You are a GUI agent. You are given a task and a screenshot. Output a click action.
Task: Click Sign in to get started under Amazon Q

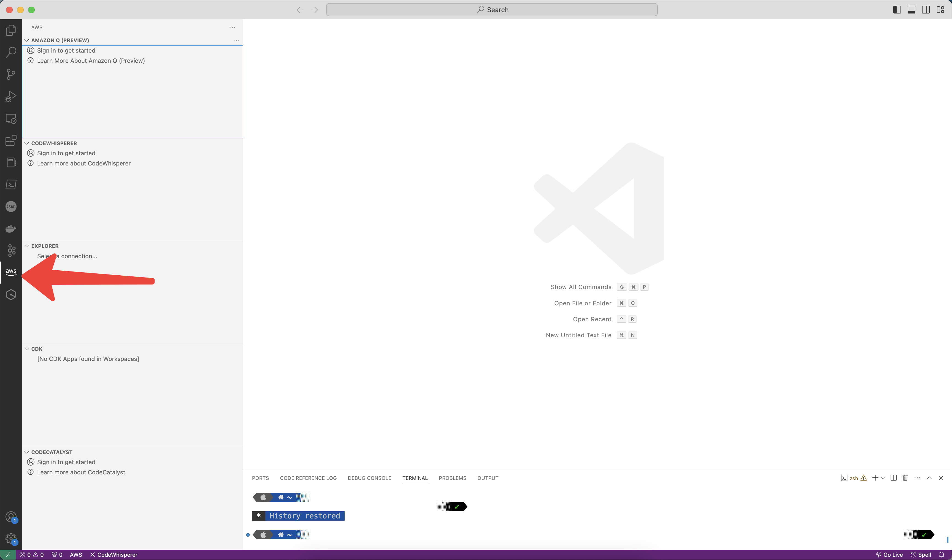click(x=132, y=51)
